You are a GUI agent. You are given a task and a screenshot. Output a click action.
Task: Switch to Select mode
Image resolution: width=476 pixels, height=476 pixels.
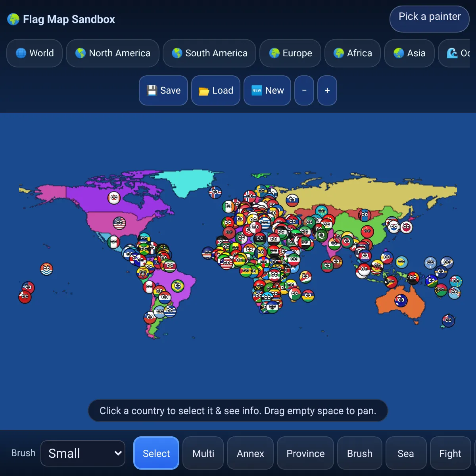click(156, 453)
